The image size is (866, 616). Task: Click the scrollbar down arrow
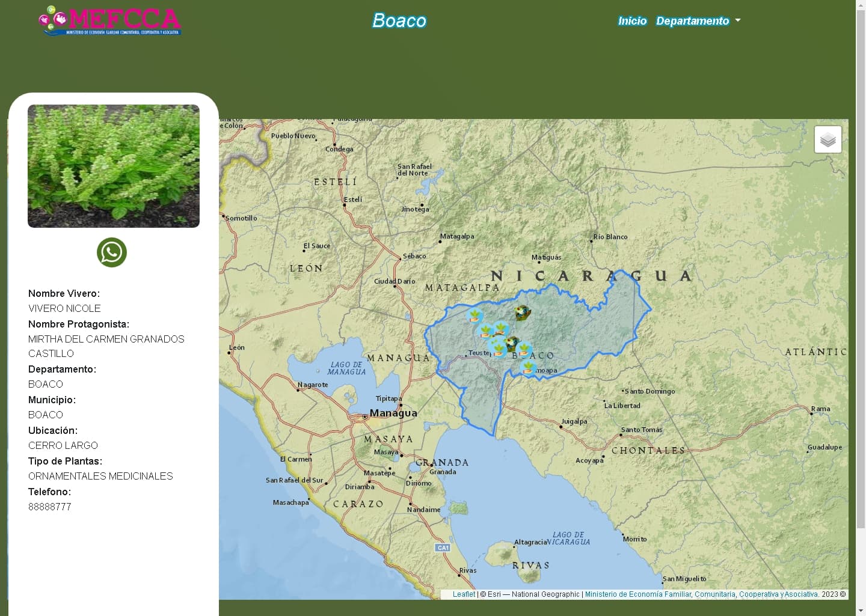coord(861,611)
